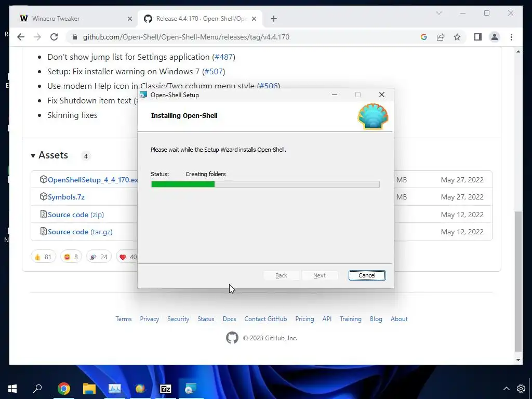This screenshot has height=399, width=532.
Task: Switch to Winaero Tweaker tab
Action: click(x=75, y=19)
